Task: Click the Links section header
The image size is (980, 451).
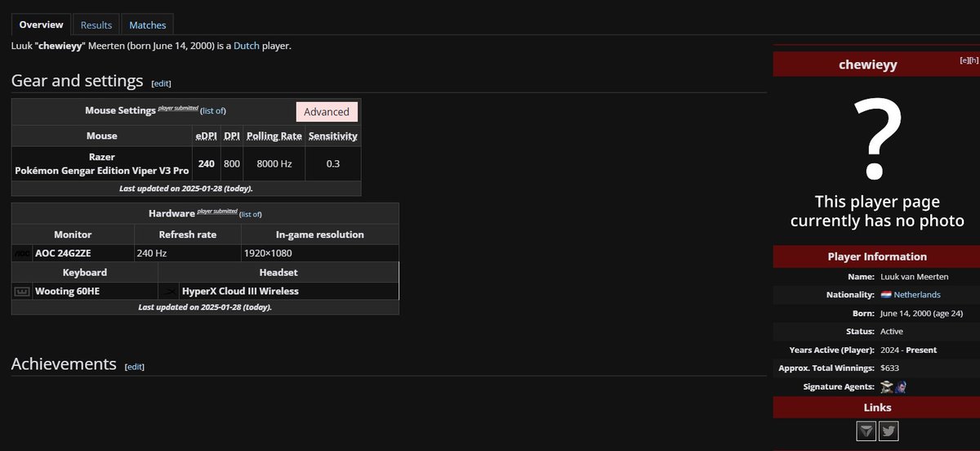Action: (x=877, y=407)
